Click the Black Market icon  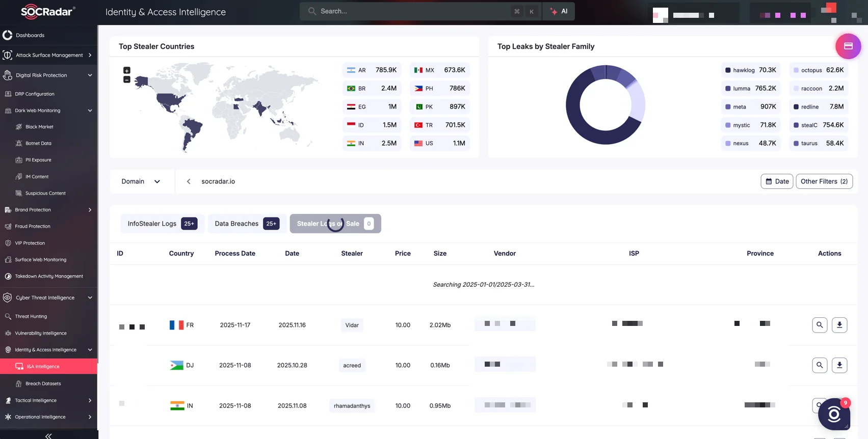point(19,127)
